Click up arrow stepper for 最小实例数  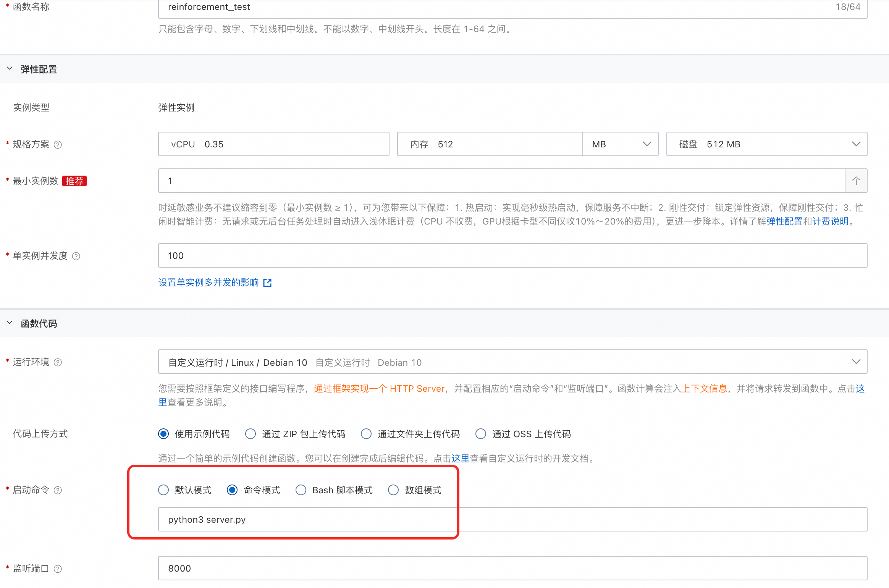coord(856,181)
